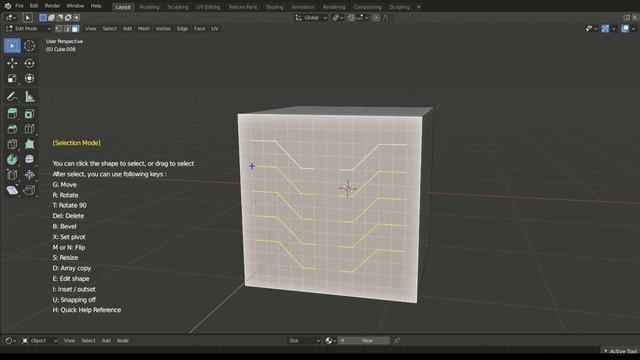Image resolution: width=640 pixels, height=360 pixels.
Task: Expand the Active Tool panel
Action: 620,351
